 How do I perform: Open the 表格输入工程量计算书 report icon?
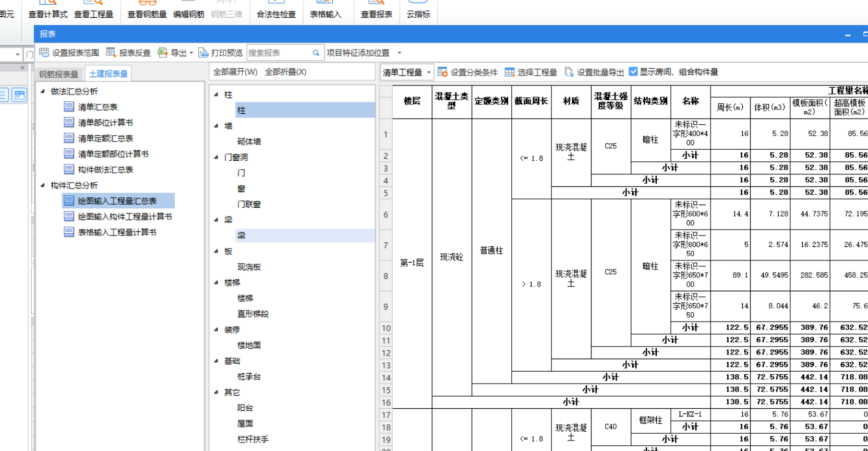[x=69, y=232]
